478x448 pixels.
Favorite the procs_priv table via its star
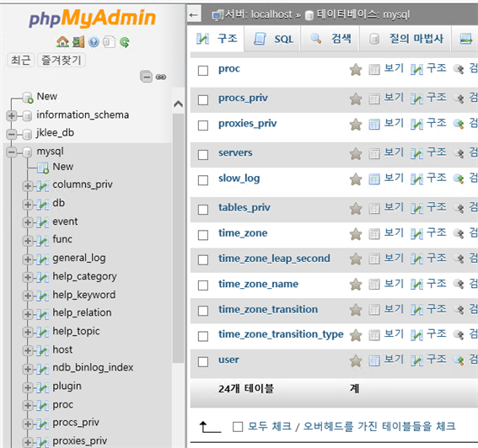[x=356, y=99]
